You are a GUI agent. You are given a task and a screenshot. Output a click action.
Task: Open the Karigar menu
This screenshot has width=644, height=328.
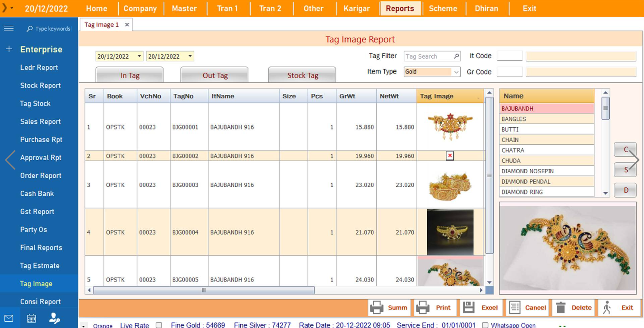pyautogui.click(x=356, y=9)
